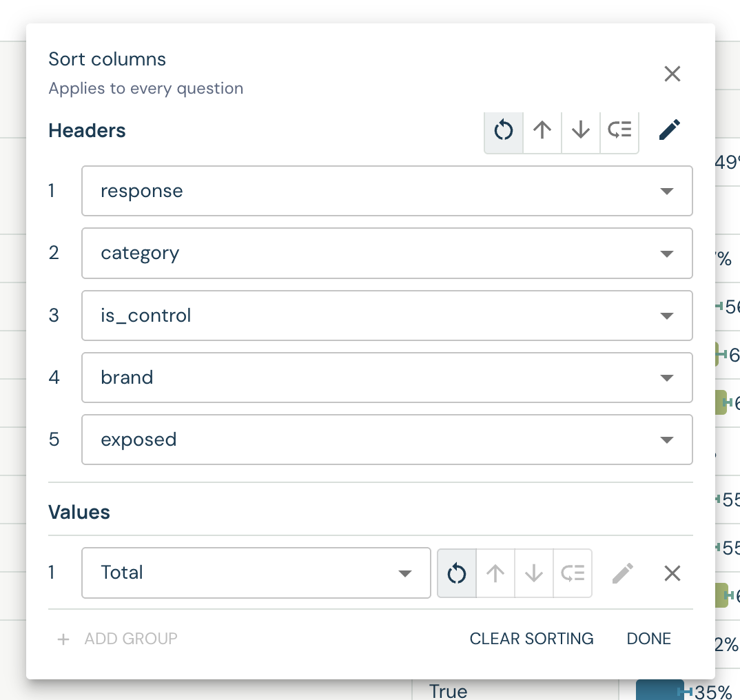Click 'Applies to every question' subtitle
The height and width of the screenshot is (700, 740).
pos(146,88)
